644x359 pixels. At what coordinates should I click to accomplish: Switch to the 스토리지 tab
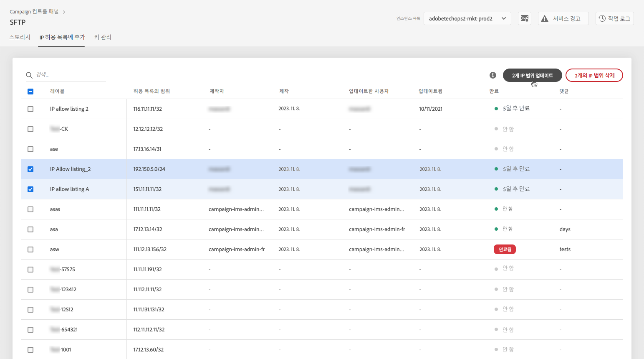click(20, 37)
